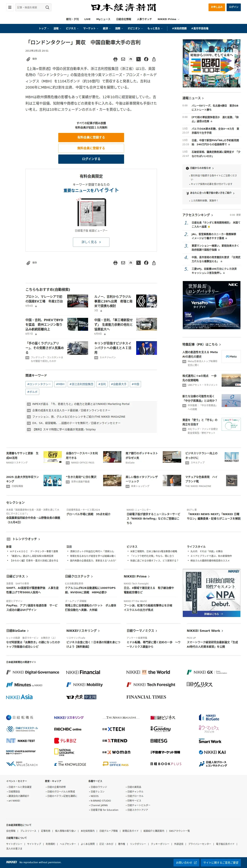Open 日経会社情報 menu item

(123, 19)
